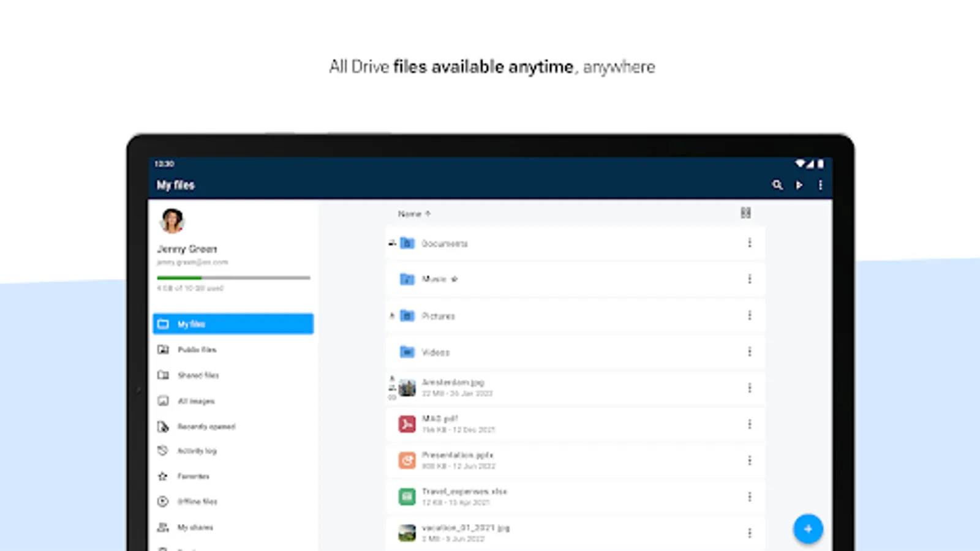Open options menu for Music folder
The width and height of the screenshot is (980, 551).
click(749, 279)
